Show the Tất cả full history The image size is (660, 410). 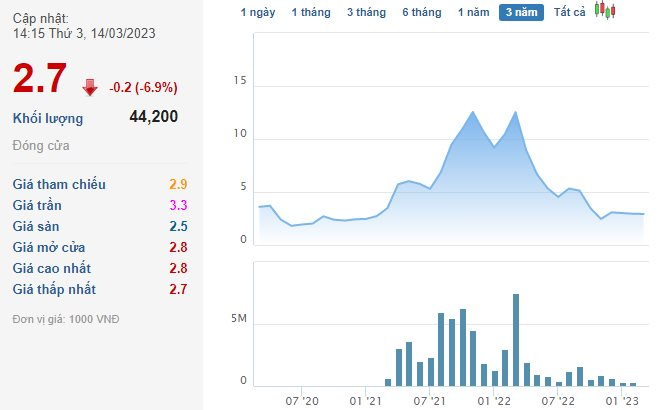point(569,12)
